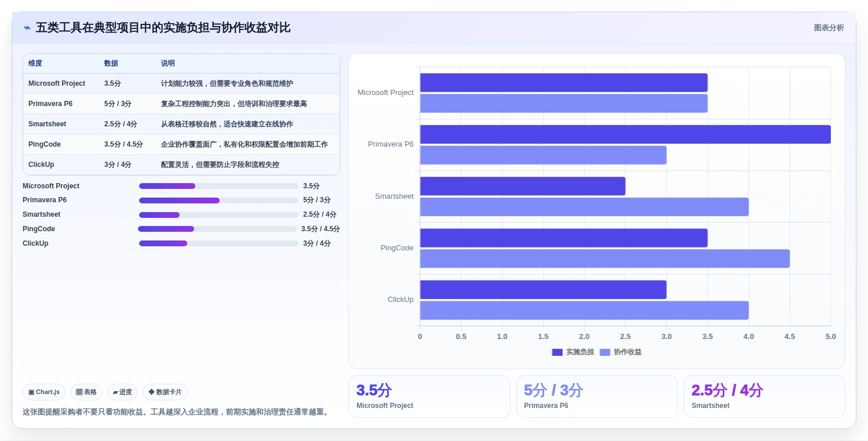Select the ClickUp table row name
Screen dimensions: 868x441
(41, 165)
